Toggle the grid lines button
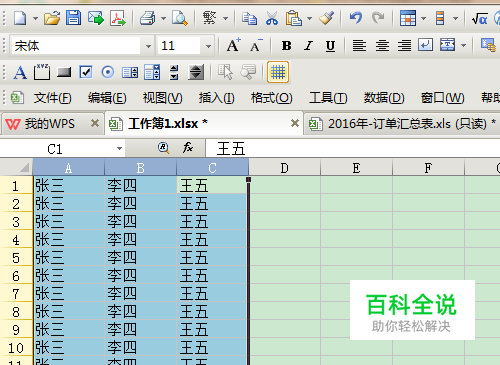This screenshot has width=500, height=365. click(278, 72)
